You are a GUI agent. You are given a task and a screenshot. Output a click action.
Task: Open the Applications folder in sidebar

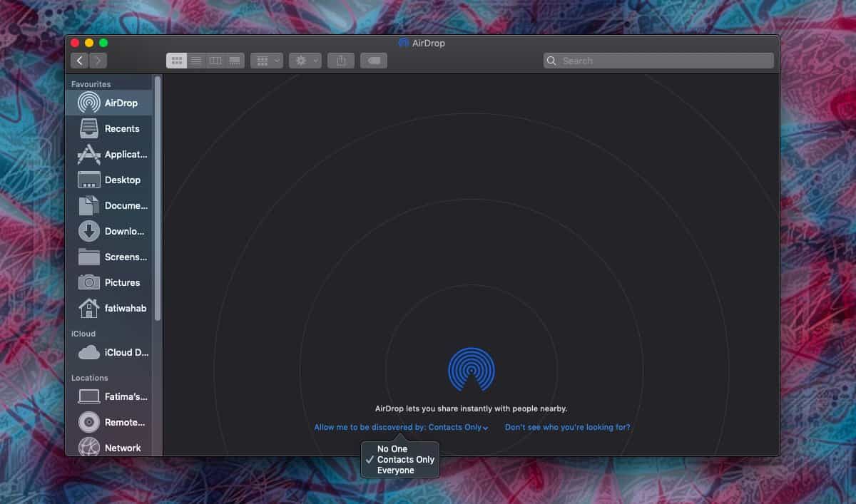[x=109, y=154]
